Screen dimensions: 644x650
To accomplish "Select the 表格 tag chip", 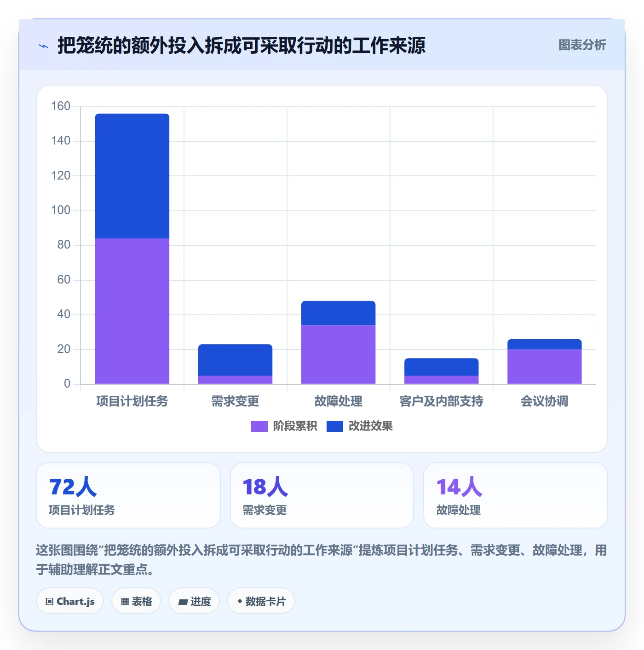I will pyautogui.click(x=136, y=601).
